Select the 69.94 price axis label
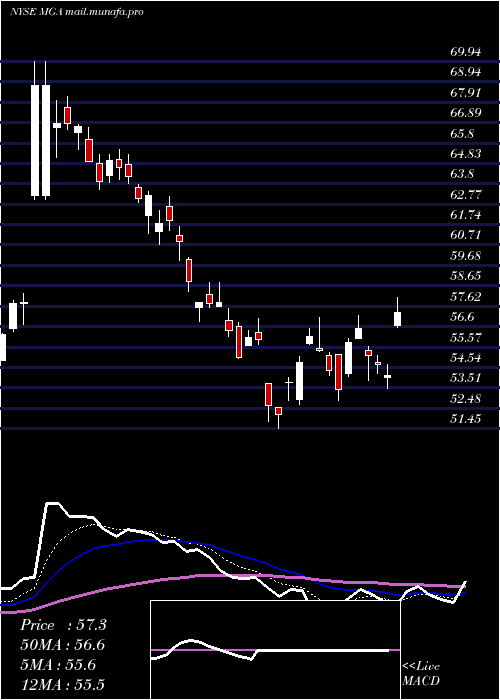Image resolution: width=500 pixels, height=700 pixels. (x=466, y=52)
